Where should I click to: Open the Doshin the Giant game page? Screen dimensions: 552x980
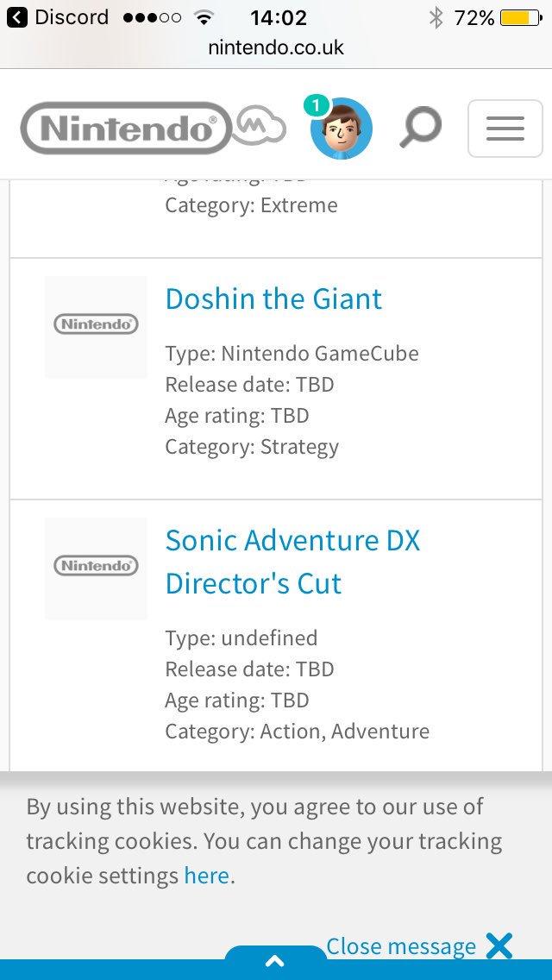coord(273,298)
